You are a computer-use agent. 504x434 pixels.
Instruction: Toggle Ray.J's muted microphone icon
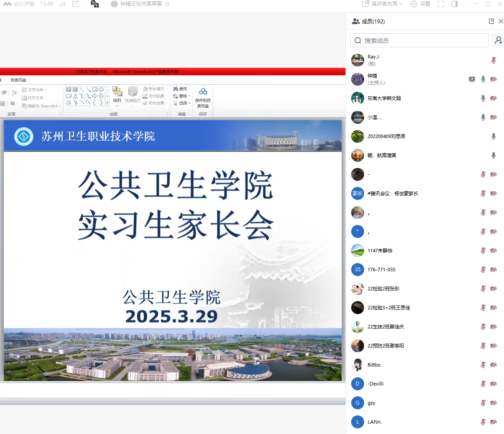pyautogui.click(x=494, y=60)
